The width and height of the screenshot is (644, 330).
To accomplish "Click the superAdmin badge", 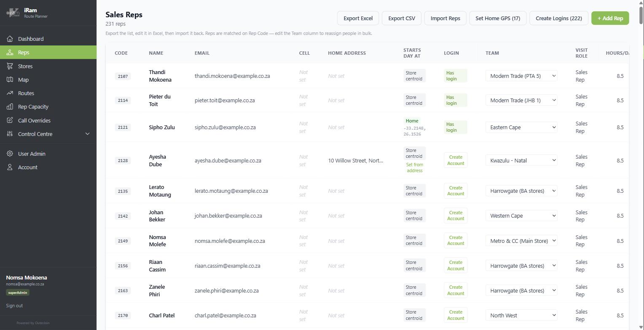I will 18,293.
